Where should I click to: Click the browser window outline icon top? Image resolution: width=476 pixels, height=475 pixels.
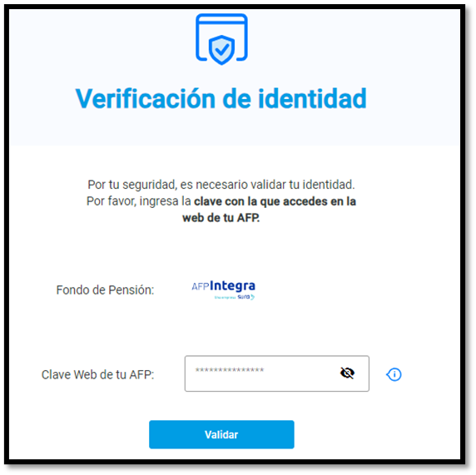pyautogui.click(x=221, y=37)
